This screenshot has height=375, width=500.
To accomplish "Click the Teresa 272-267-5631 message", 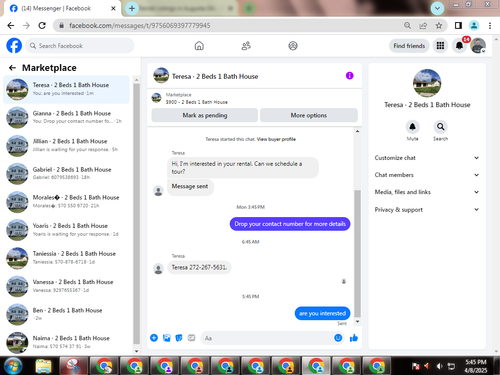I will pos(199,267).
